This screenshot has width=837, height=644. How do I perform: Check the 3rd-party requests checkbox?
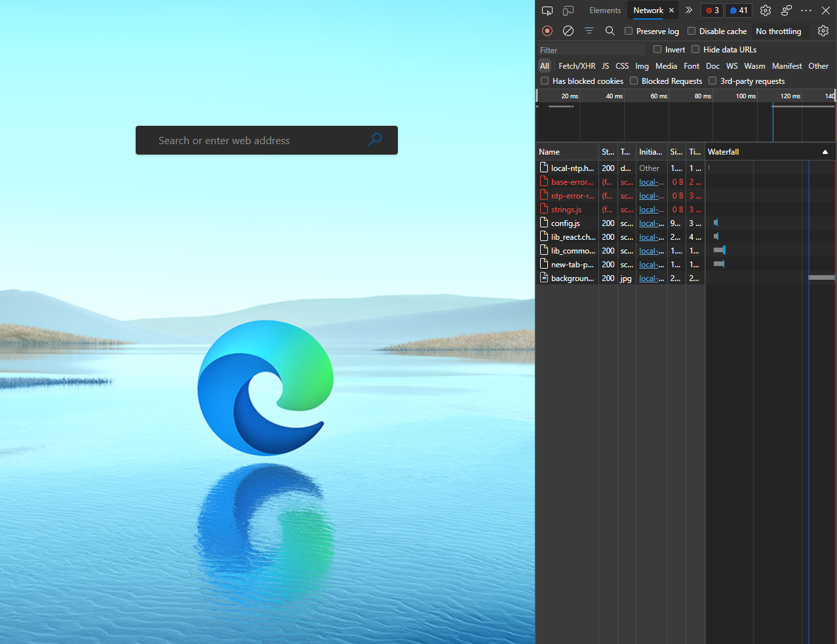pyautogui.click(x=712, y=81)
